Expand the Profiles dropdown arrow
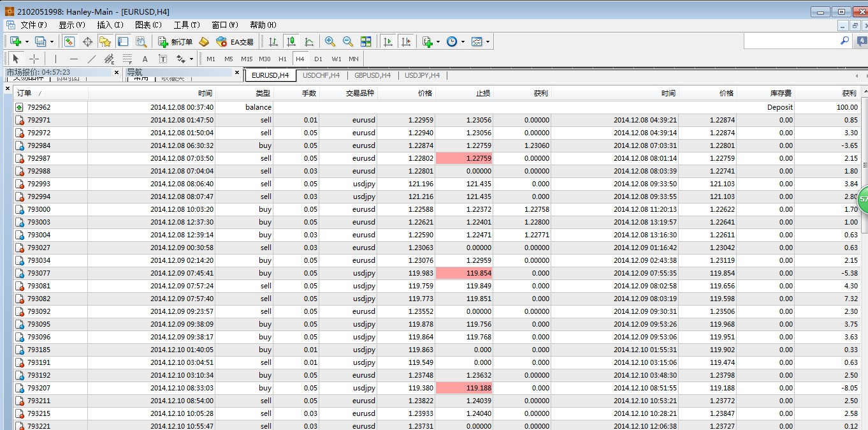This screenshot has width=868, height=430. [x=52, y=41]
